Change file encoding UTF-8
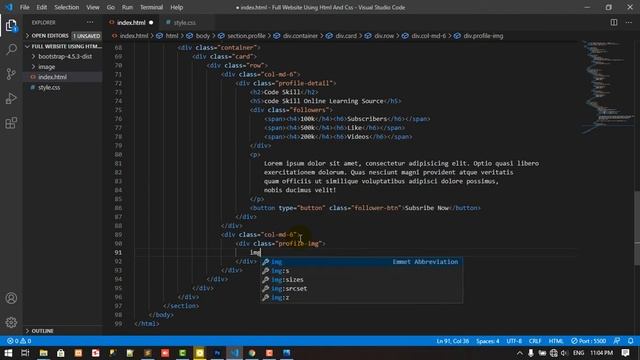This screenshot has width=640, height=360. point(514,341)
